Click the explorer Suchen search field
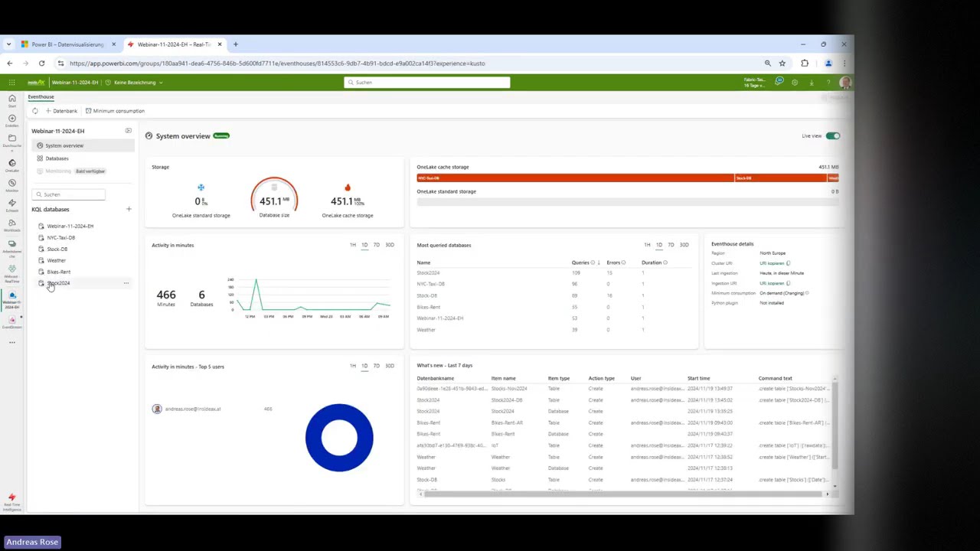This screenshot has width=980, height=551. [68, 194]
